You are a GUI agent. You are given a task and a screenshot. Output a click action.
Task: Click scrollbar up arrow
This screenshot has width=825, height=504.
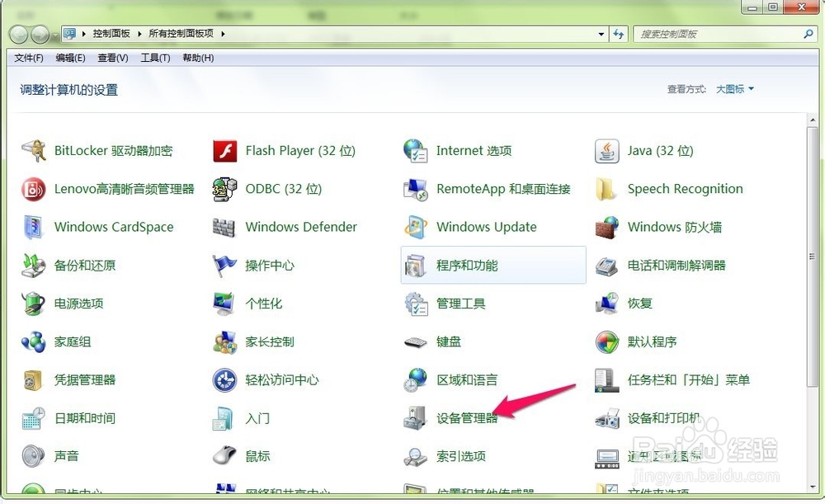(812, 120)
